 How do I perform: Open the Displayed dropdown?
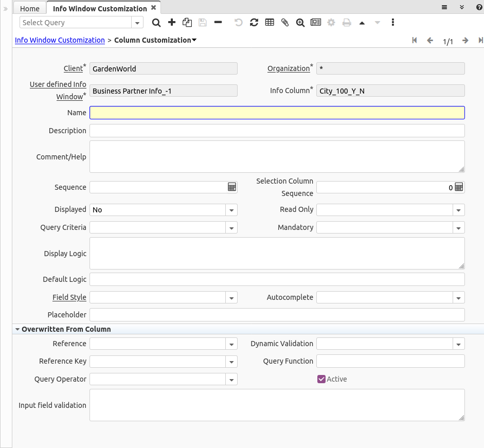click(x=231, y=210)
